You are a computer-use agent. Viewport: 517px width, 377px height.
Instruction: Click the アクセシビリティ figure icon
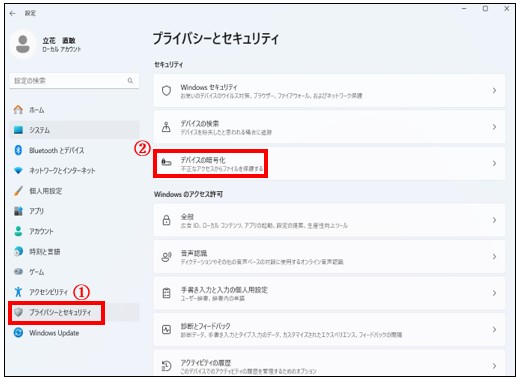(x=18, y=292)
